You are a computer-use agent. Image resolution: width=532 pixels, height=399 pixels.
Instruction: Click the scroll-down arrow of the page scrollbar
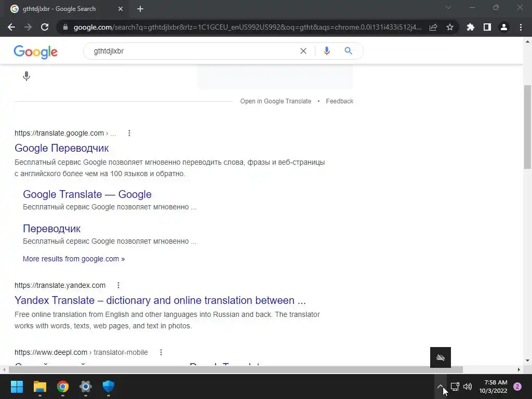click(x=527, y=361)
